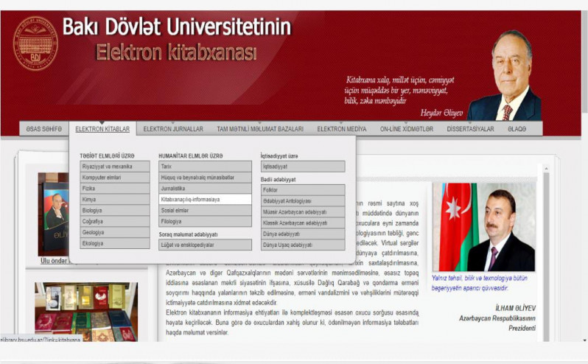This screenshot has width=588, height=364.
Task: Go to the ƏLAQƏ contact page
Action: [x=517, y=129]
